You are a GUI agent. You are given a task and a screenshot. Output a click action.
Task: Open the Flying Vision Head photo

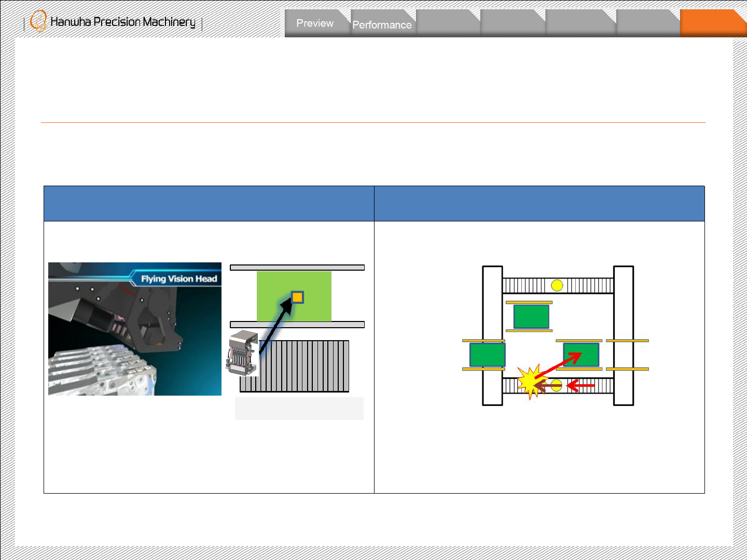point(135,329)
